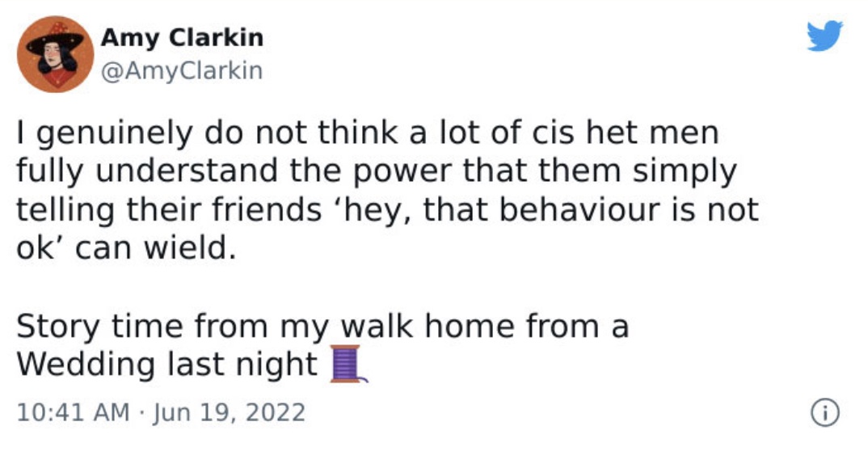Select the Jun 19, 2022 date
Viewport: 868px width, 456px height.
pyautogui.click(x=230, y=413)
